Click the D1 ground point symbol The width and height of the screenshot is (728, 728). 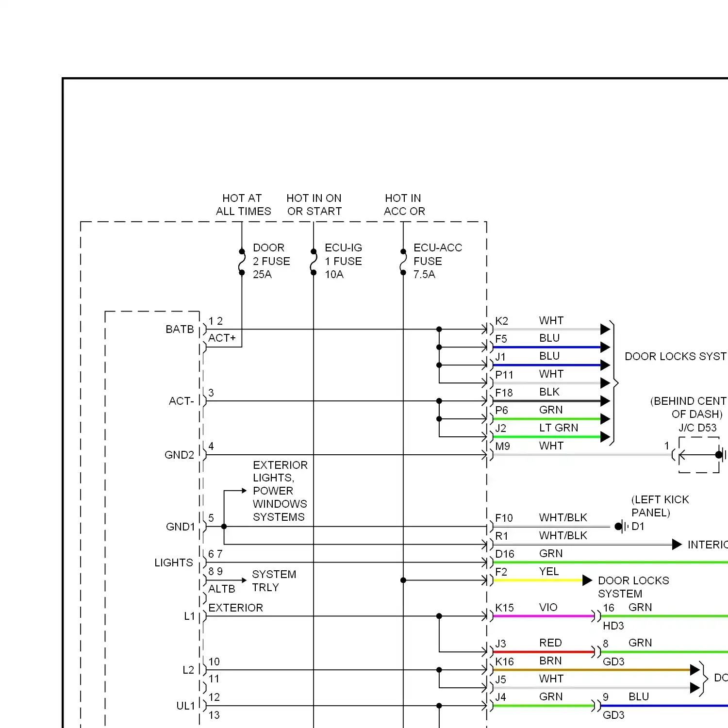click(622, 527)
